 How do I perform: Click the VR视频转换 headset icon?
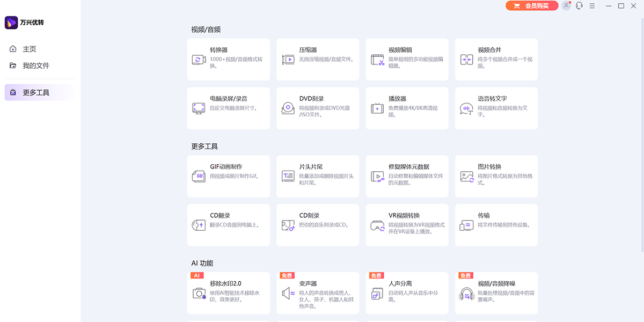377,225
